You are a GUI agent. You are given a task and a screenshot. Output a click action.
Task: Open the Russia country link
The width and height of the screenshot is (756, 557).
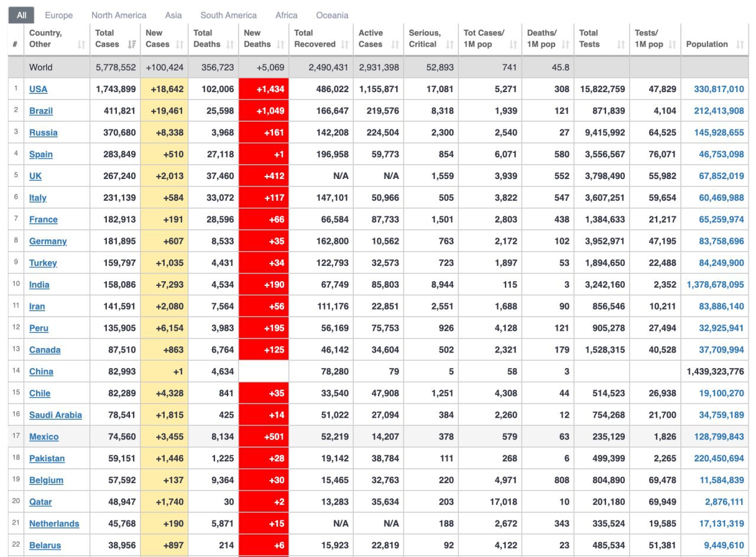[44, 133]
